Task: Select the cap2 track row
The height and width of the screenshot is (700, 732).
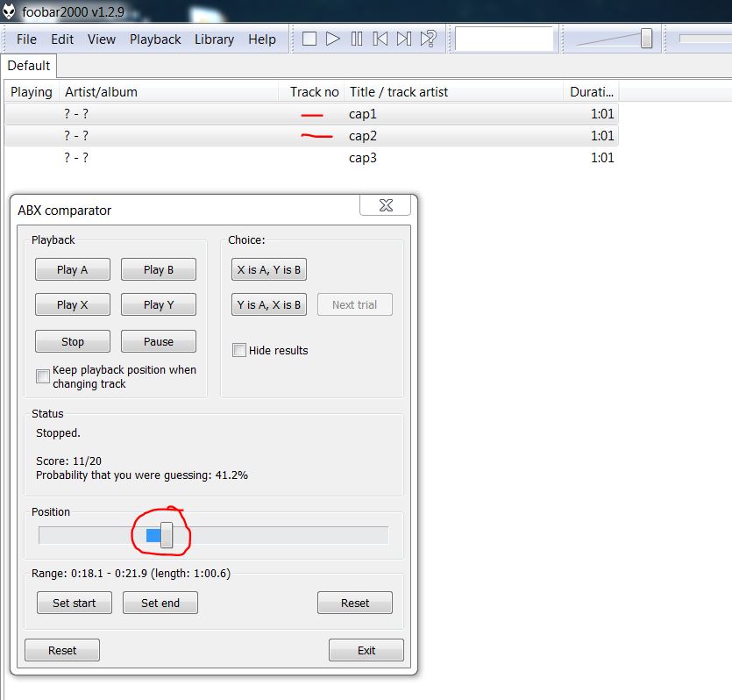Action: pyautogui.click(x=311, y=136)
